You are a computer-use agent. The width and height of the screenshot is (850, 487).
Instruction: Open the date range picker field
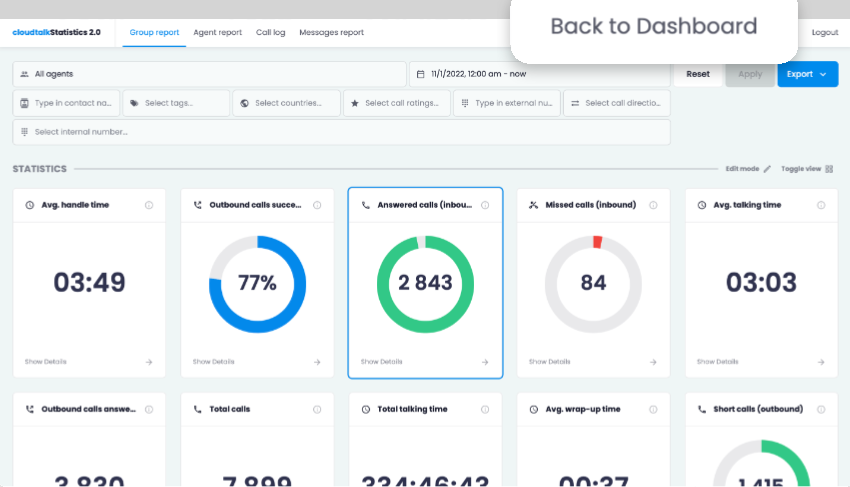(x=539, y=74)
